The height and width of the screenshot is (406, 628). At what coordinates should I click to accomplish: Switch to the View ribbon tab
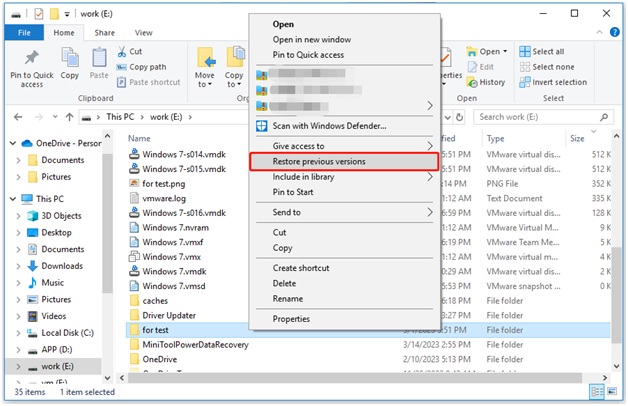point(143,32)
